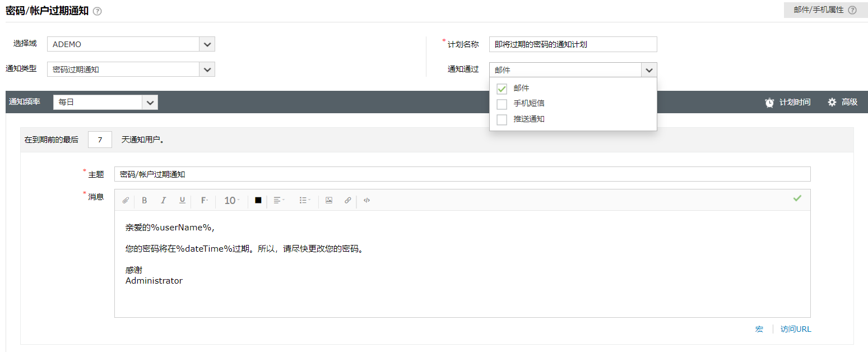Open the HTML source code view icon
This screenshot has width=868, height=352.
coord(366,200)
